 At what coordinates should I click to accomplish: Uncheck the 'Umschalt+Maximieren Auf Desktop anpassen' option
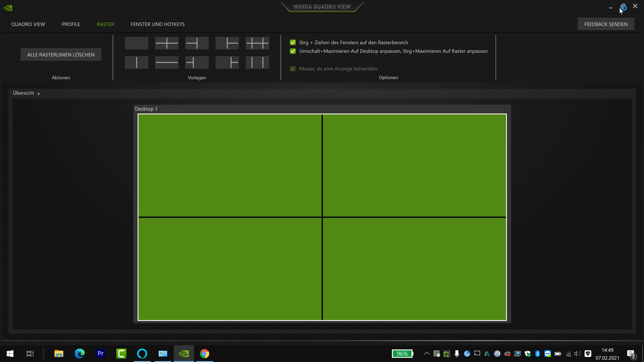293,51
